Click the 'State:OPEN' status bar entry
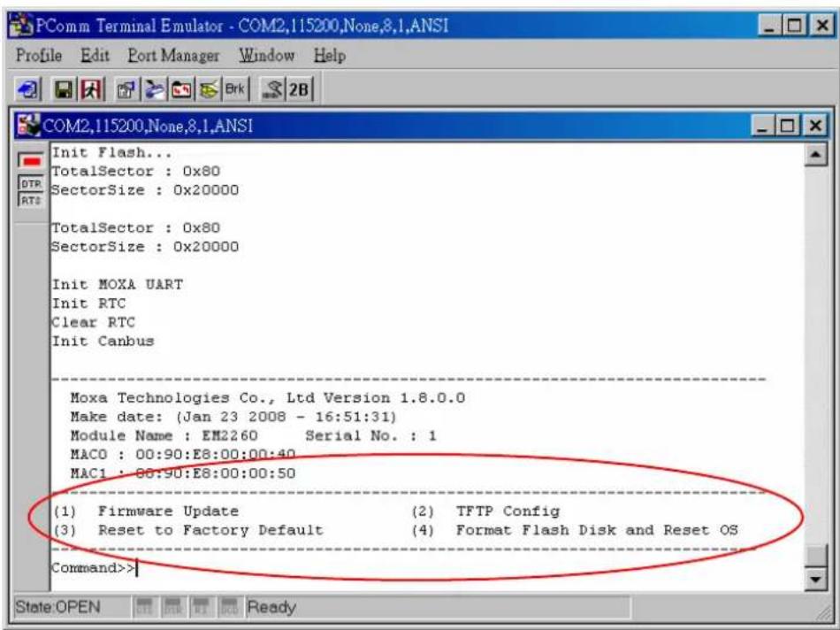Viewport: 840px width, 630px height. coord(57,607)
